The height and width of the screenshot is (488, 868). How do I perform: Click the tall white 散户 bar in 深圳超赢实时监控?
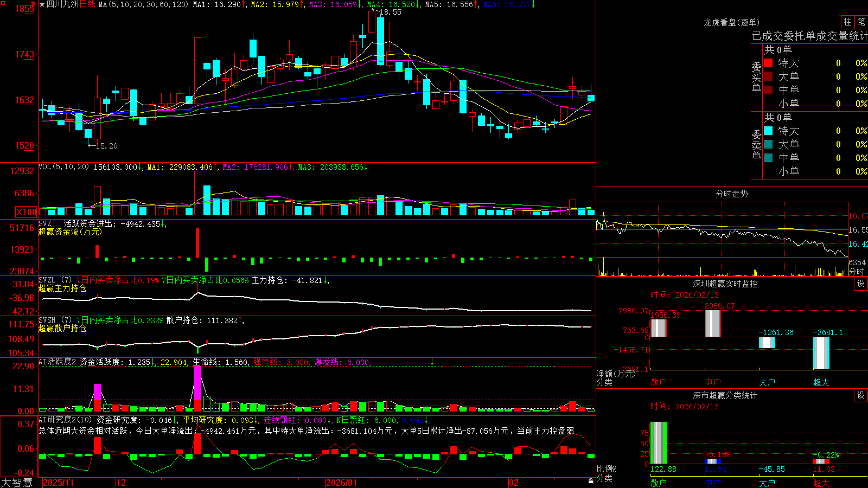click(x=658, y=329)
